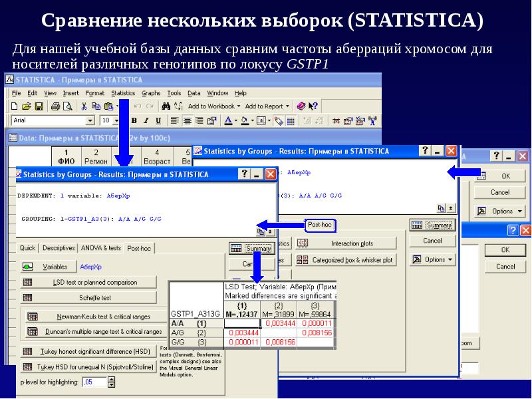Click the Interaction plots button
Screen dimensions: 532x399
(x=345, y=244)
